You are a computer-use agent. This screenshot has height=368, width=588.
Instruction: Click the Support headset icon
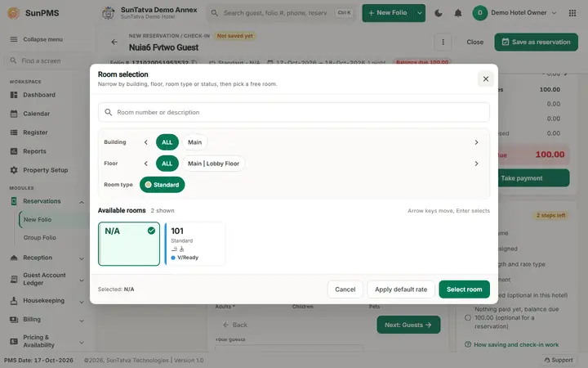click(x=546, y=360)
